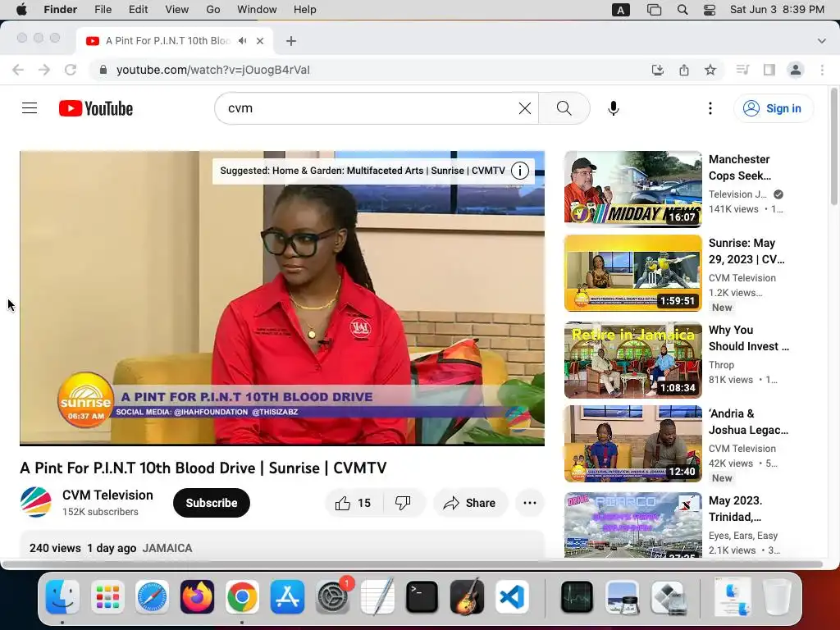Open the Edit menu
840x630 pixels.
138,10
